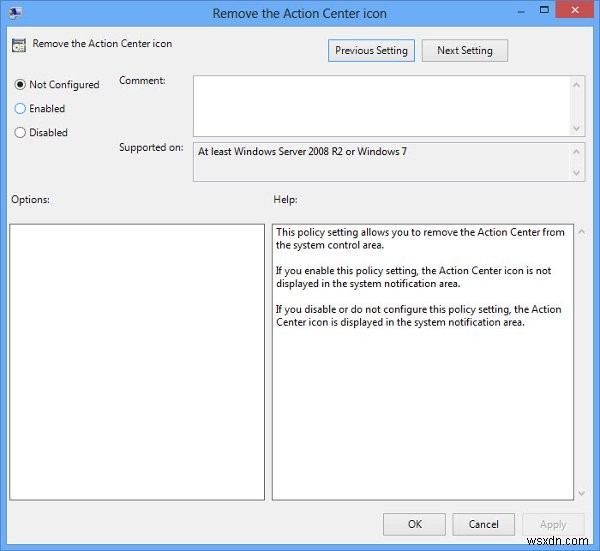Cancel the policy dialog

[x=483, y=524]
